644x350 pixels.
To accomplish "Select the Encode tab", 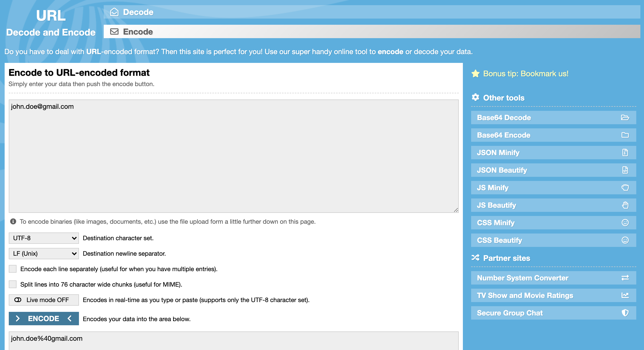I will point(138,32).
